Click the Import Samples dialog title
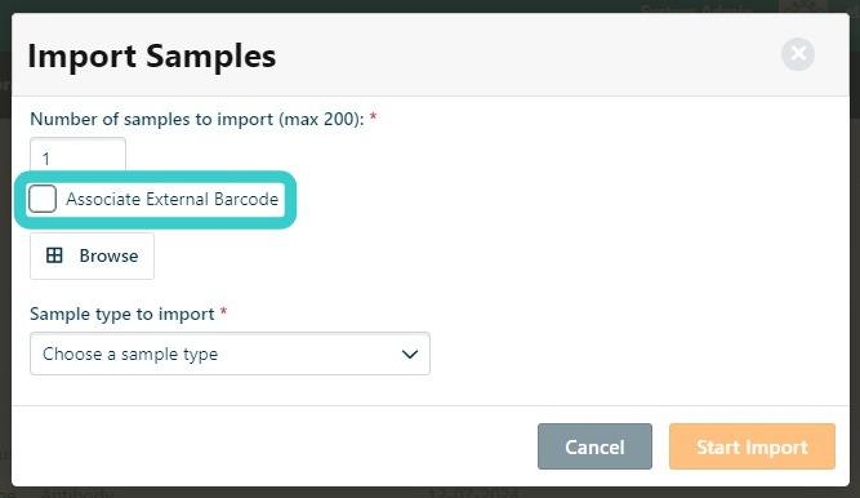Screen dimensions: 860x498 point(151,56)
